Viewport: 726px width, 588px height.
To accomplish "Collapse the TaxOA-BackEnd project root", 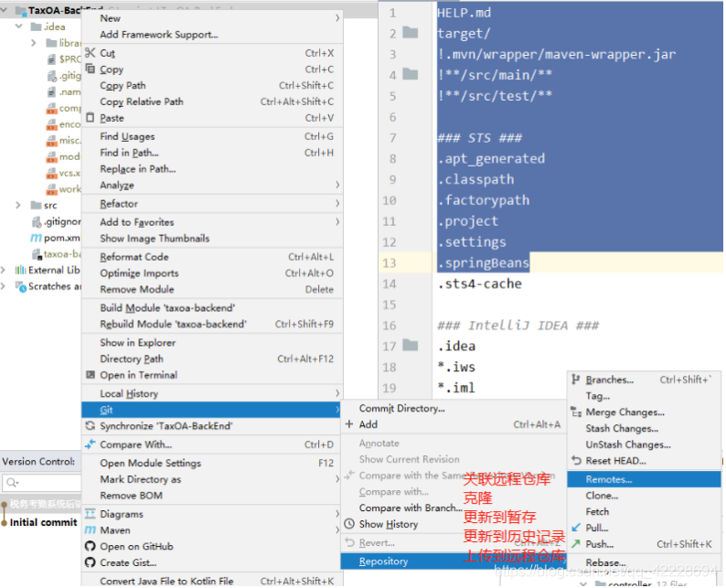I will tap(5, 10).
